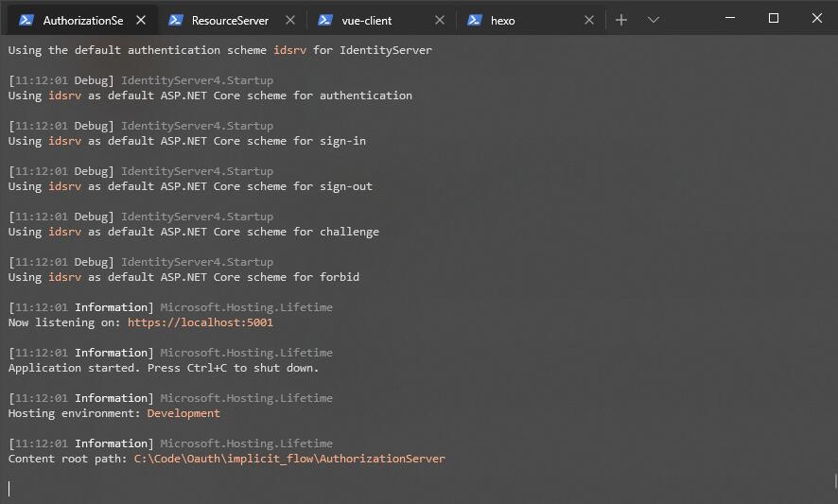
Task: Open a new tab with plus button
Action: (621, 20)
